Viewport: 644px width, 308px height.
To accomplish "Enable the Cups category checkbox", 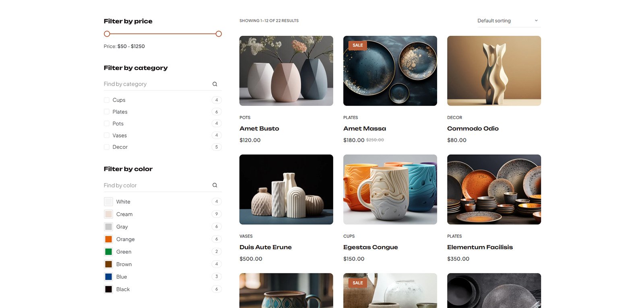I will point(107,100).
